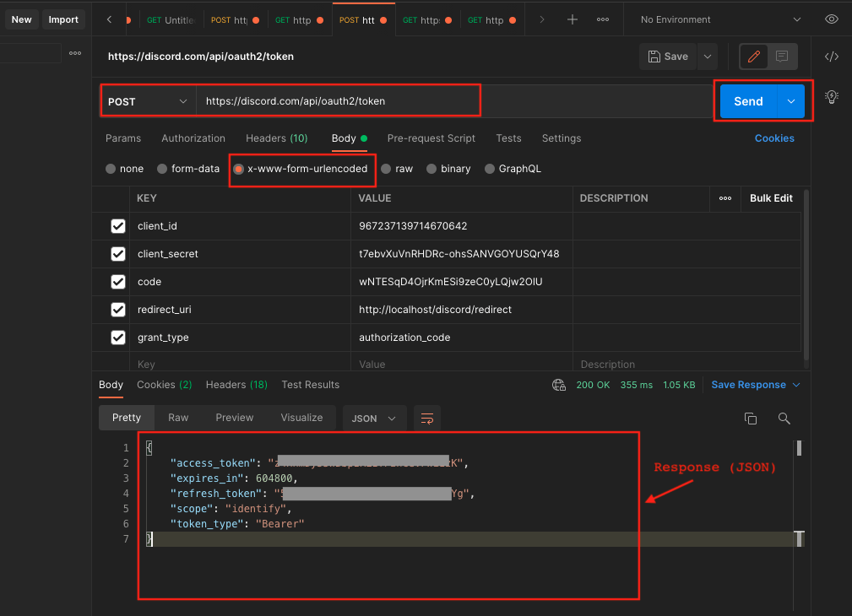
Task: Open the Cookies globe icon in response bar
Action: click(558, 385)
